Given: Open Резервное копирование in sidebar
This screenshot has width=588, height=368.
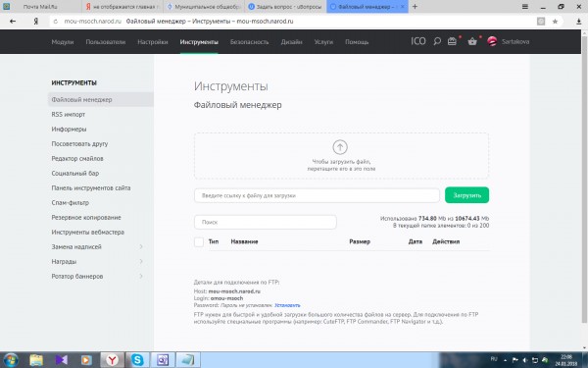Looking at the screenshot, I should (x=86, y=218).
